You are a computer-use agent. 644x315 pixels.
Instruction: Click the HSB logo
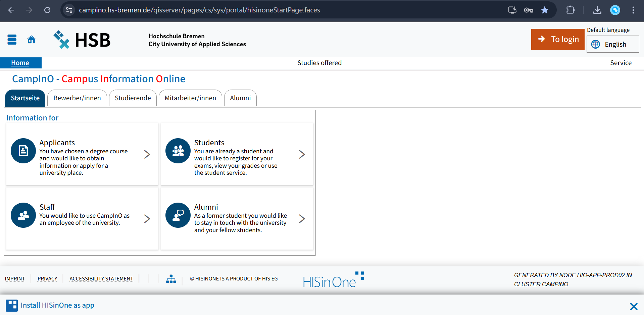(82, 40)
